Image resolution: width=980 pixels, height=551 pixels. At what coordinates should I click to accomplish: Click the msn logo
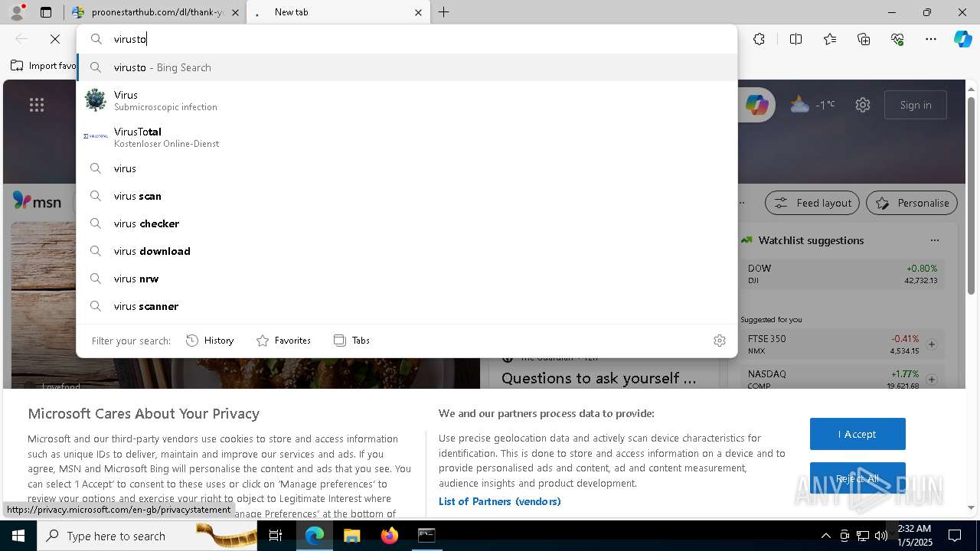pos(37,202)
